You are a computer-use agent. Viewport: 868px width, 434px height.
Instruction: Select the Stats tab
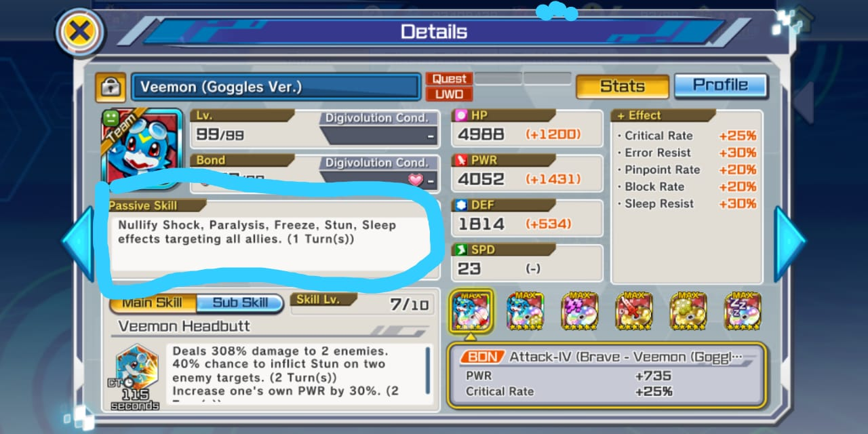(x=622, y=86)
